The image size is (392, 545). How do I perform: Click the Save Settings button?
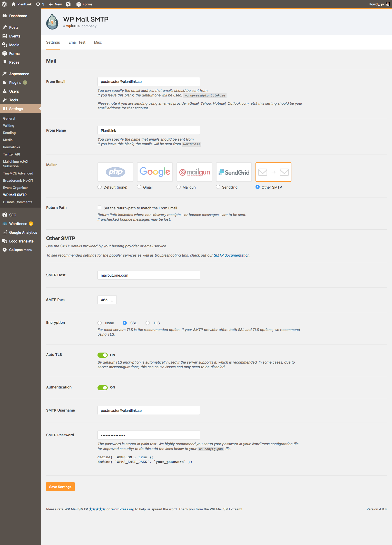click(60, 486)
